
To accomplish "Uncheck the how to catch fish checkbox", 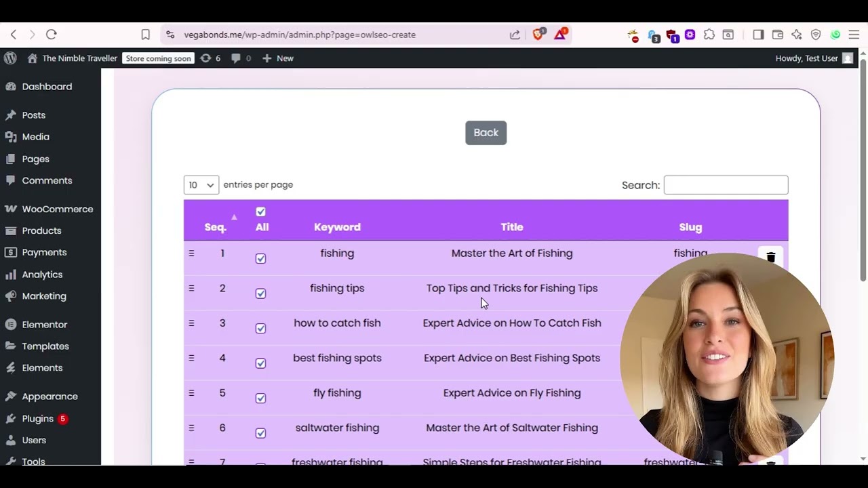I will pos(260,328).
